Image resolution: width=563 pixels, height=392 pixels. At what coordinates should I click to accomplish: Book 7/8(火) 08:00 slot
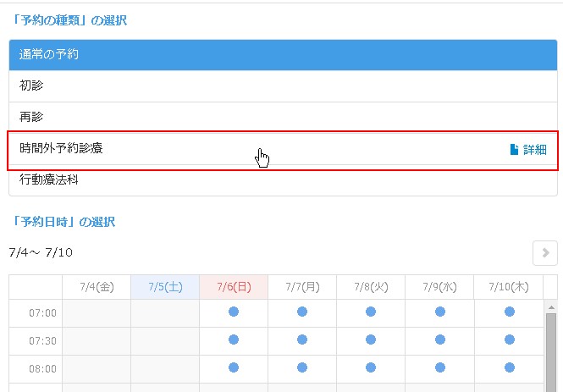point(371,367)
